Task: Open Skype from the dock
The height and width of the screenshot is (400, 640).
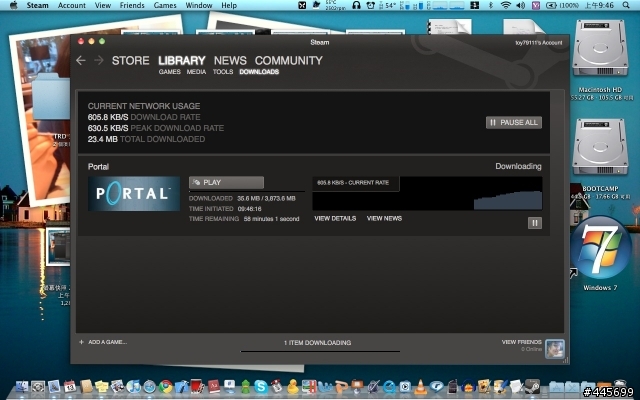Action: pyautogui.click(x=261, y=386)
